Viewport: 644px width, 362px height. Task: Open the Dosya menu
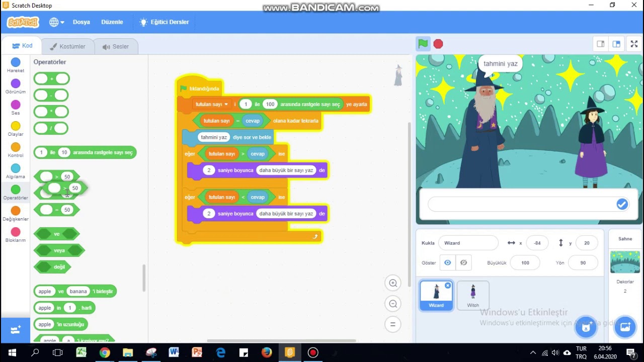pyautogui.click(x=82, y=22)
